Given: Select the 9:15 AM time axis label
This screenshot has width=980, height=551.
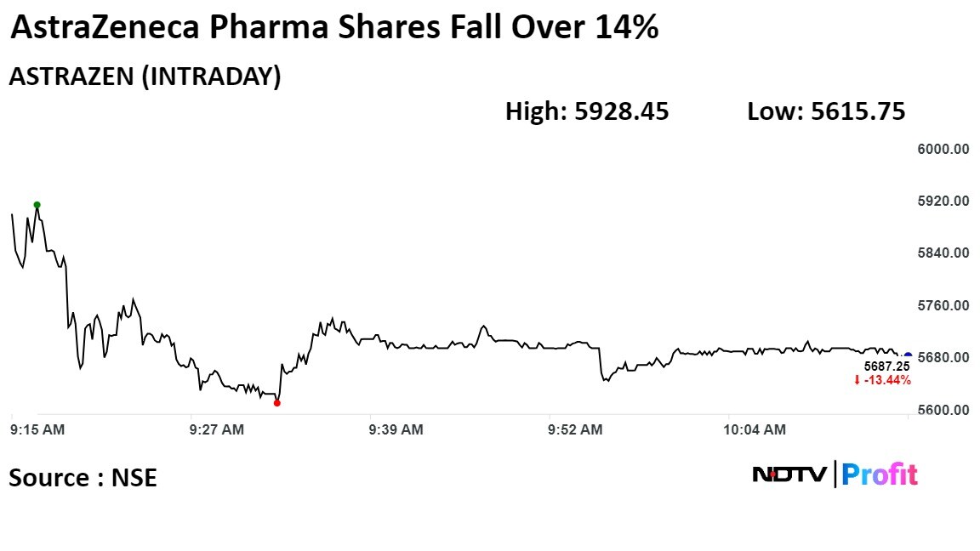Looking at the screenshot, I should [37, 430].
